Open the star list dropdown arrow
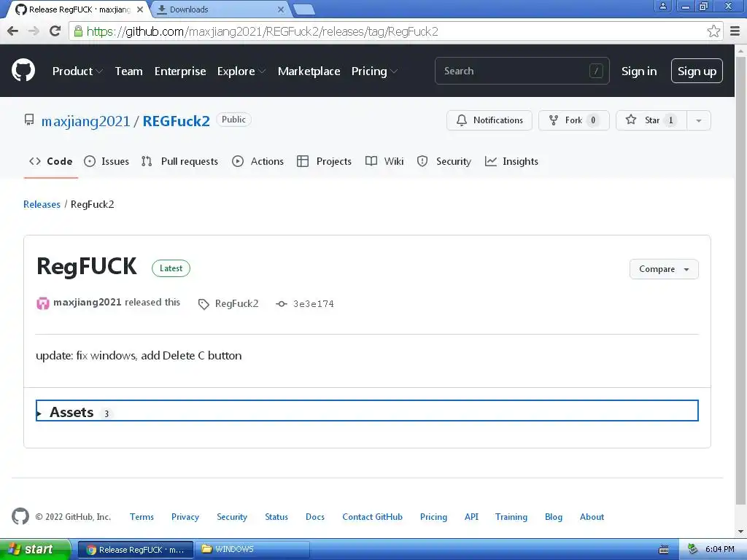This screenshot has width=747, height=560. [x=698, y=120]
